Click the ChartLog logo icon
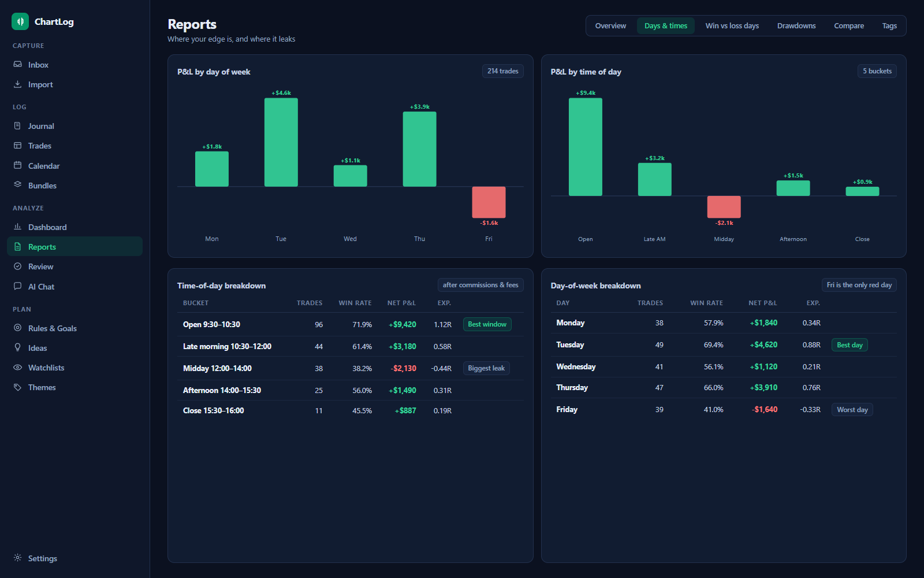 pyautogui.click(x=20, y=21)
